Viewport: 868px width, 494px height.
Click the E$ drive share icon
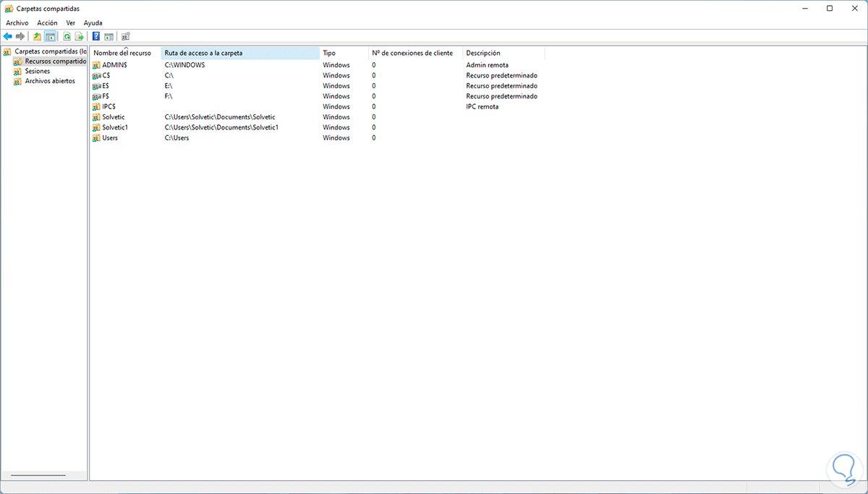click(x=96, y=86)
